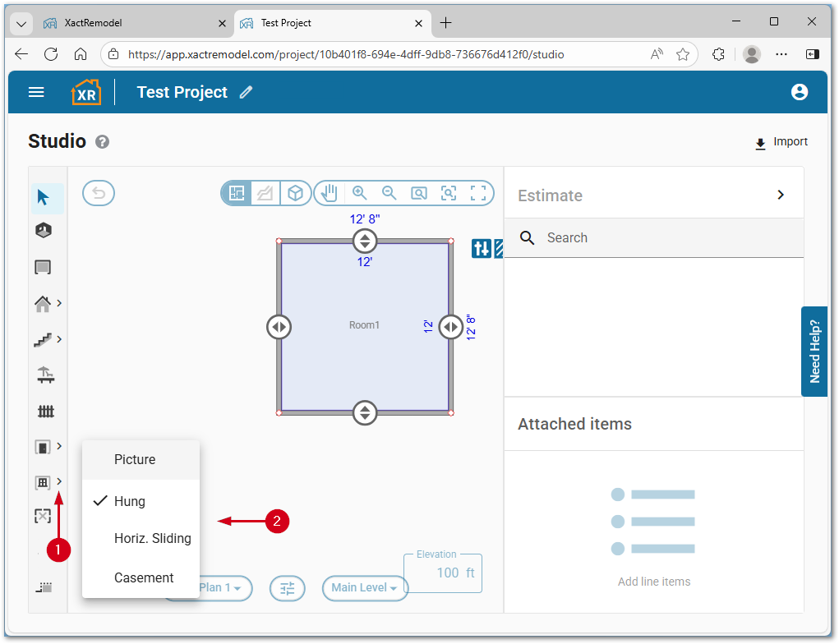Enter fullscreen with the expand brackets icon
The height and width of the screenshot is (644, 839).
pos(478,192)
